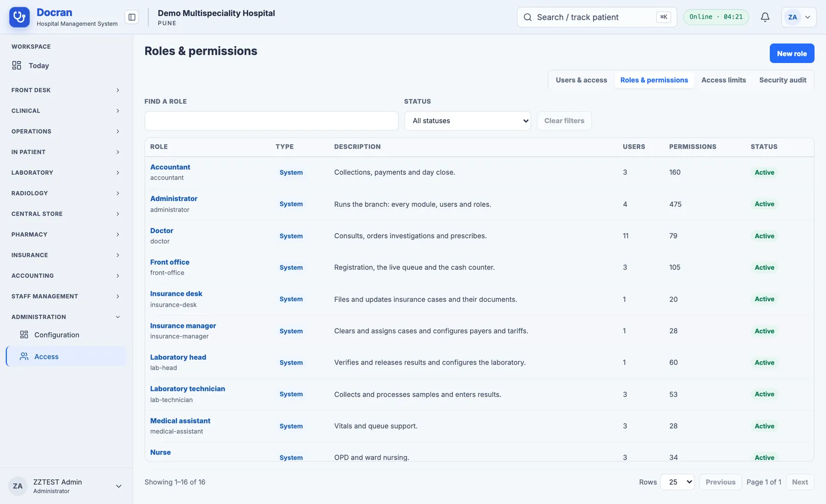The image size is (826, 504).
Task: Click the Configuration grid icon
Action: (24, 335)
